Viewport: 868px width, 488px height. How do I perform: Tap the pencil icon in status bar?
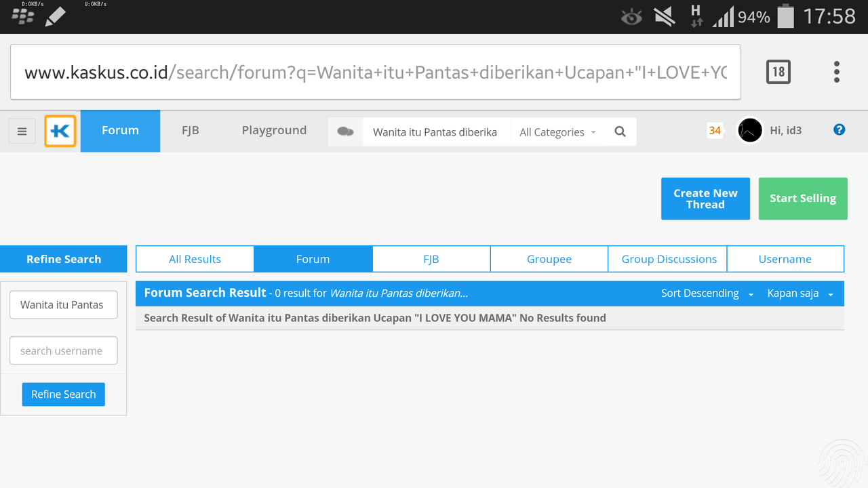56,16
